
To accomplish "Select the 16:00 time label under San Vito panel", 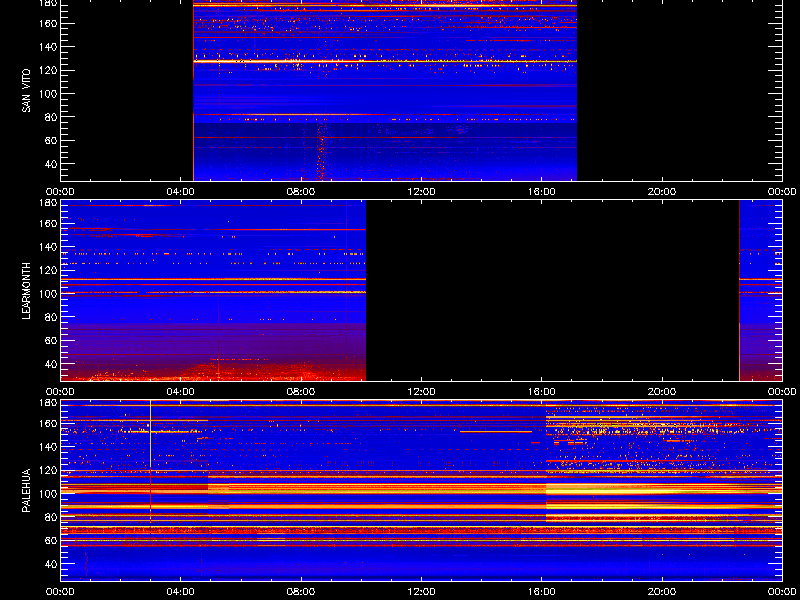I will [542, 192].
